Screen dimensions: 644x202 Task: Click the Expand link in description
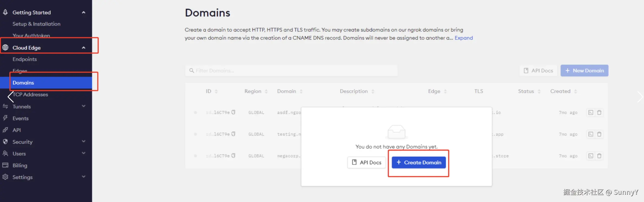click(x=464, y=38)
